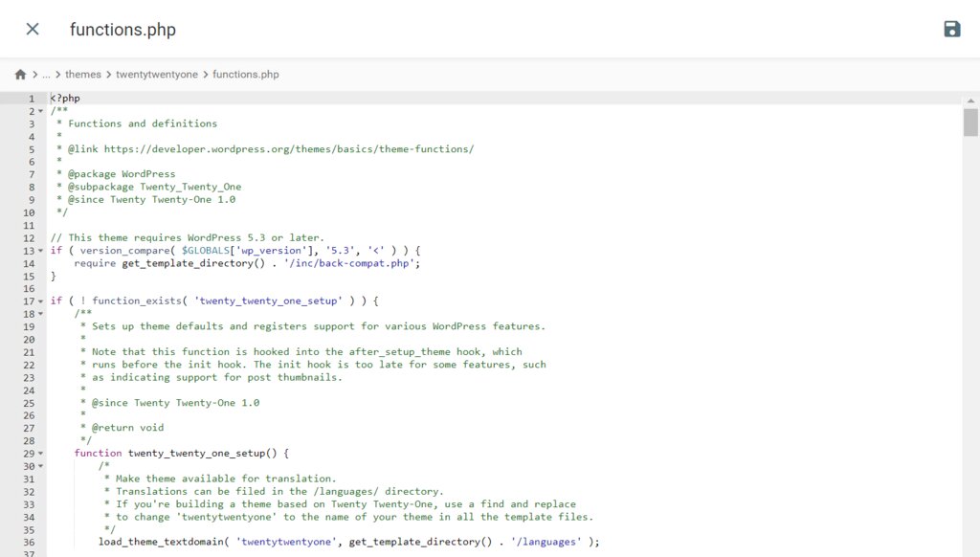Click 'Translations can be filed' comment line
The width and height of the screenshot is (980, 557).
click(x=279, y=491)
